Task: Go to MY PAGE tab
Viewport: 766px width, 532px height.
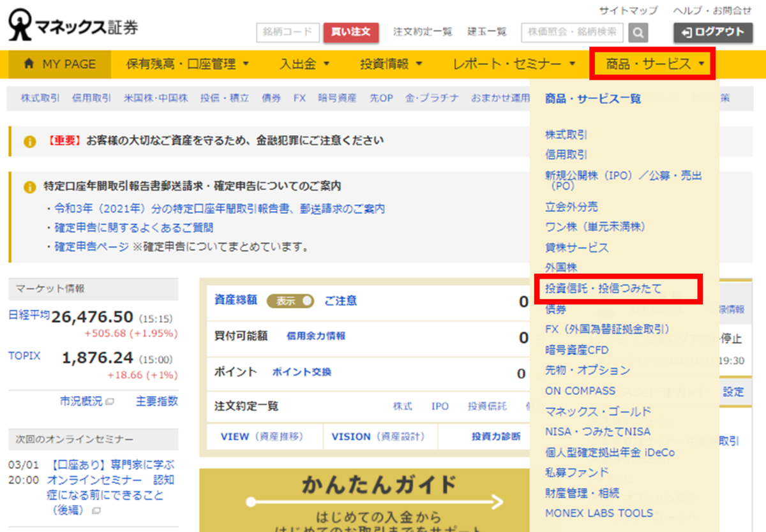Action: (x=59, y=64)
